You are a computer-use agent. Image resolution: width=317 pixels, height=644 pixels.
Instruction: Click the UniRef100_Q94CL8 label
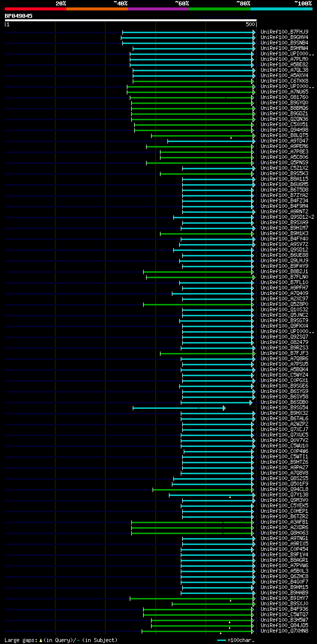pos(284,489)
